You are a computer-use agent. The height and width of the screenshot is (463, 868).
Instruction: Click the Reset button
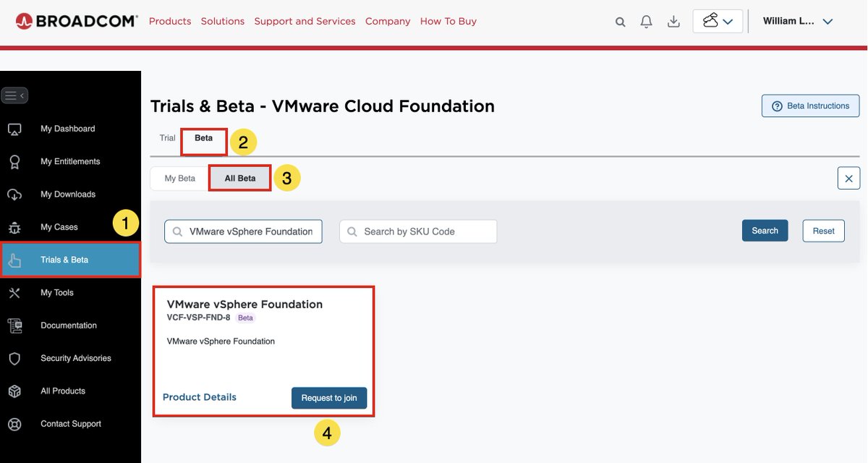824,231
